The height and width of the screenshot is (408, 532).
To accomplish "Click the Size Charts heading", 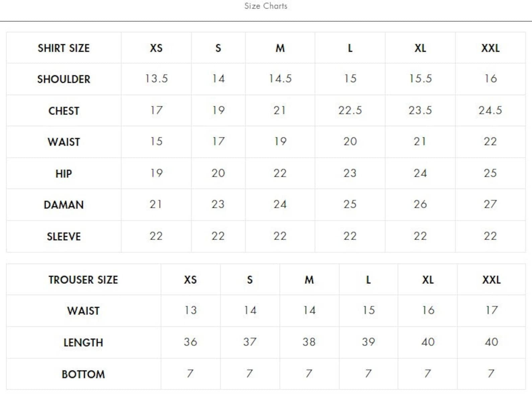I will click(266, 6).
